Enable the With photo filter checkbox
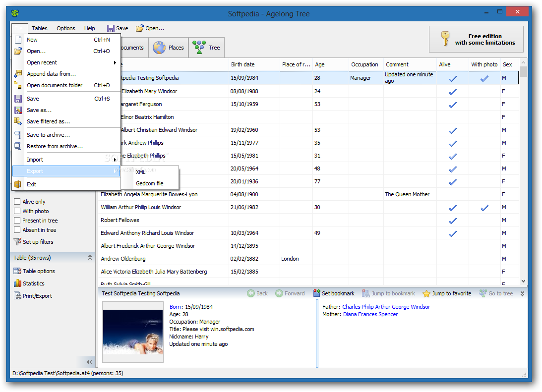The height and width of the screenshot is (392, 542). click(x=17, y=211)
